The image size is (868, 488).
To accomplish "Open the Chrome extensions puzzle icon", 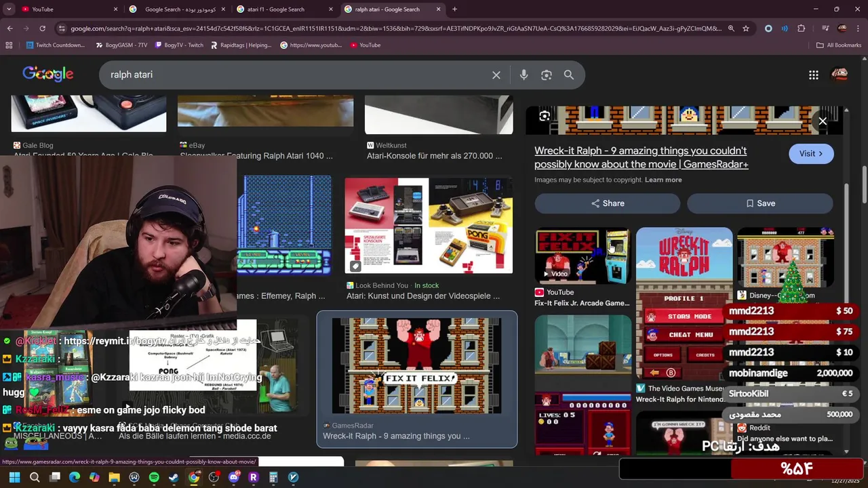I will click(802, 28).
